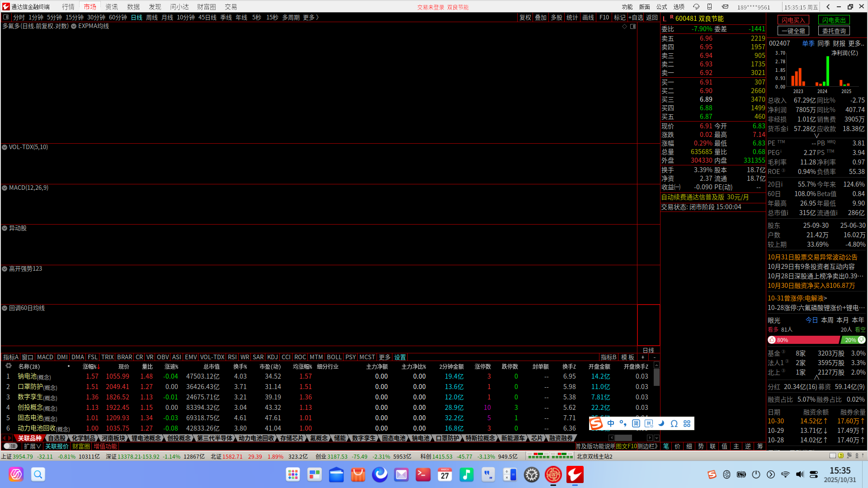Image resolution: width=868 pixels, height=488 pixels.
Task: Toggle the EXPMA均线 indicator circle
Action: coord(74,27)
